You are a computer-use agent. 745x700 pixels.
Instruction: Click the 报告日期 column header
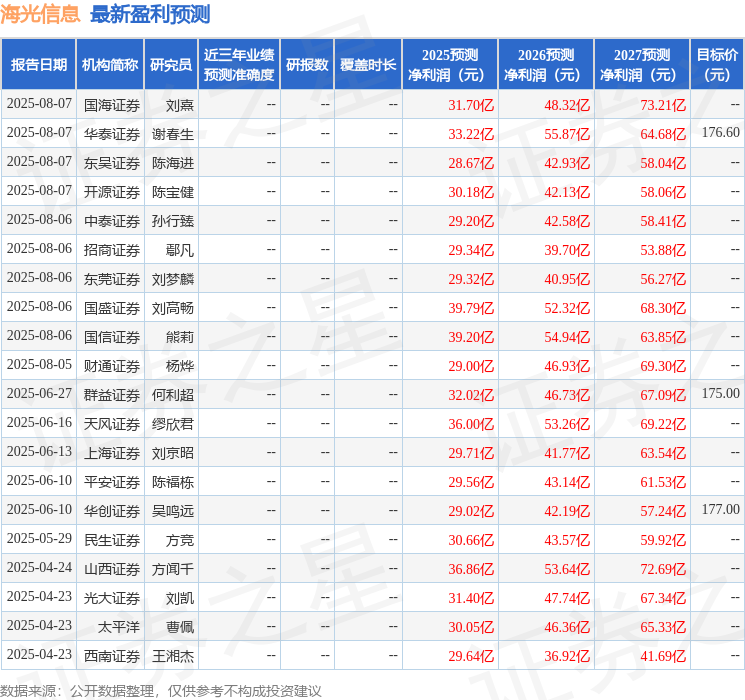coord(39,65)
